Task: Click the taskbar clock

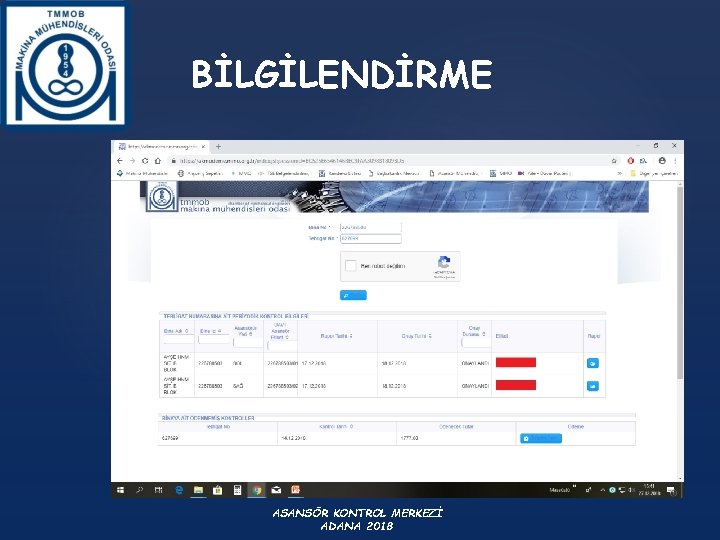Action: (x=650, y=490)
